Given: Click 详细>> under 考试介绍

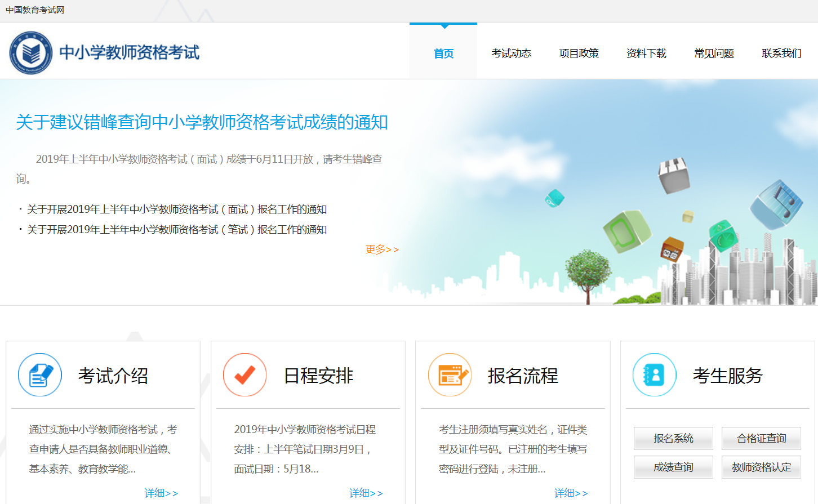Looking at the screenshot, I should coord(161,493).
